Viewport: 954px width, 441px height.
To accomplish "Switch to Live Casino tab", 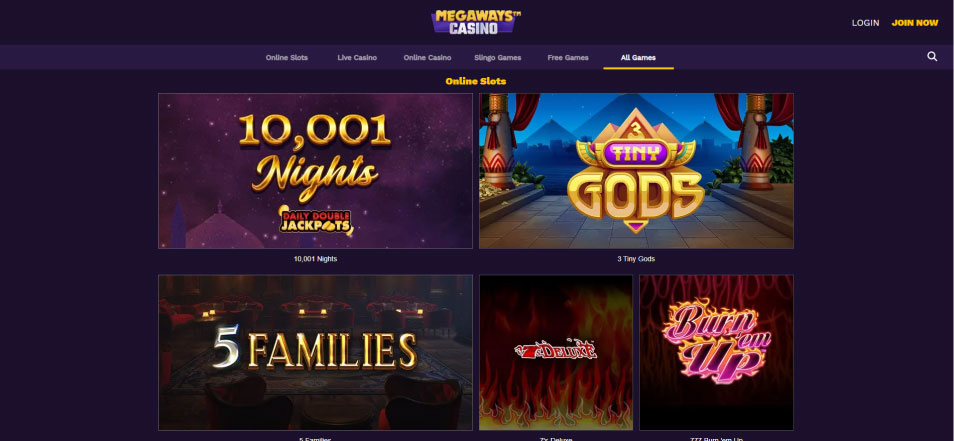I will pos(357,58).
